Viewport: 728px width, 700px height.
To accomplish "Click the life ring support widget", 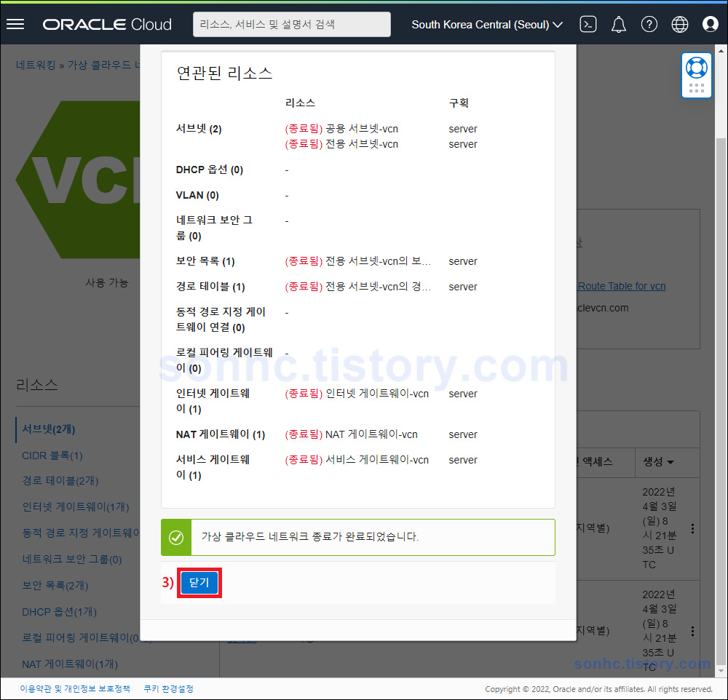I will tap(697, 68).
